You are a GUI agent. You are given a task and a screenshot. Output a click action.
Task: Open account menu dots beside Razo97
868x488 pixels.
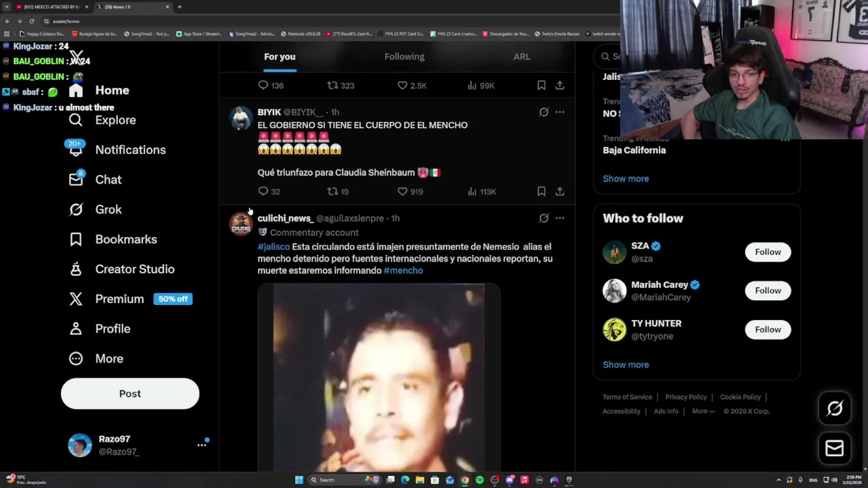pyautogui.click(x=201, y=445)
